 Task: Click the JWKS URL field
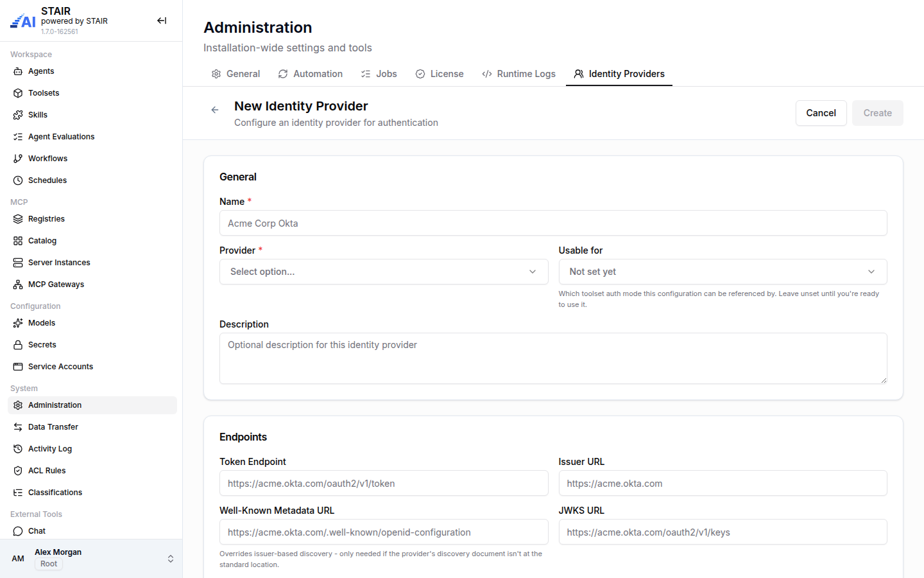723,532
